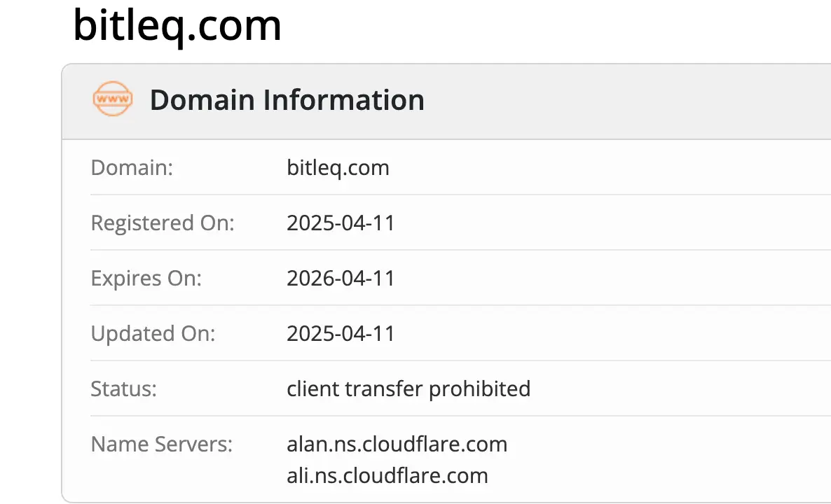This screenshot has width=831, height=504.
Task: Select the 2026-04-11 expiry date
Action: 341,279
